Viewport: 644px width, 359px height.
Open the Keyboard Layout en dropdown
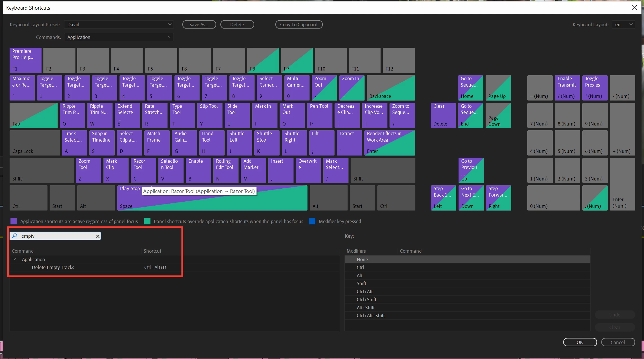tap(623, 25)
